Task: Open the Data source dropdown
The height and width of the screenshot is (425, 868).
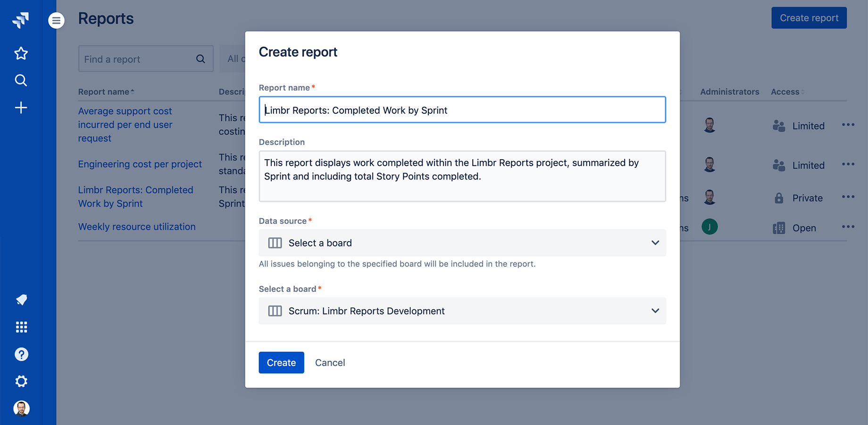Action: click(462, 243)
